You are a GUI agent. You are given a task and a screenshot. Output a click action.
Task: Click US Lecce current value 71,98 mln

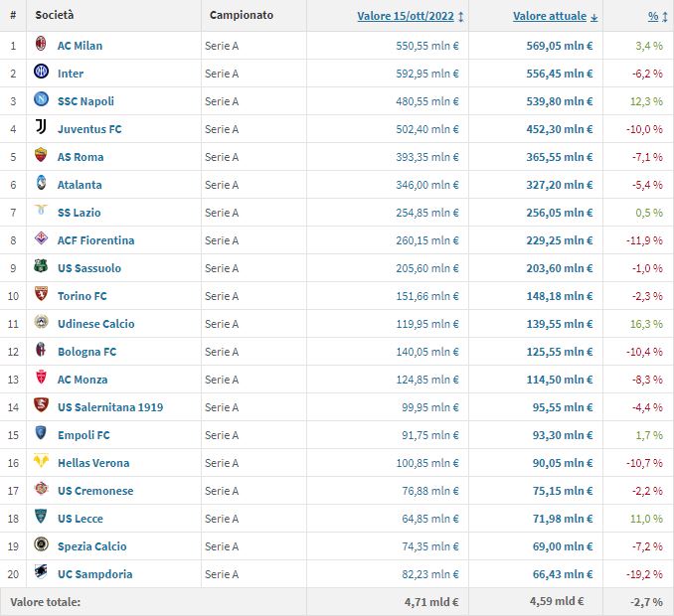coord(559,519)
